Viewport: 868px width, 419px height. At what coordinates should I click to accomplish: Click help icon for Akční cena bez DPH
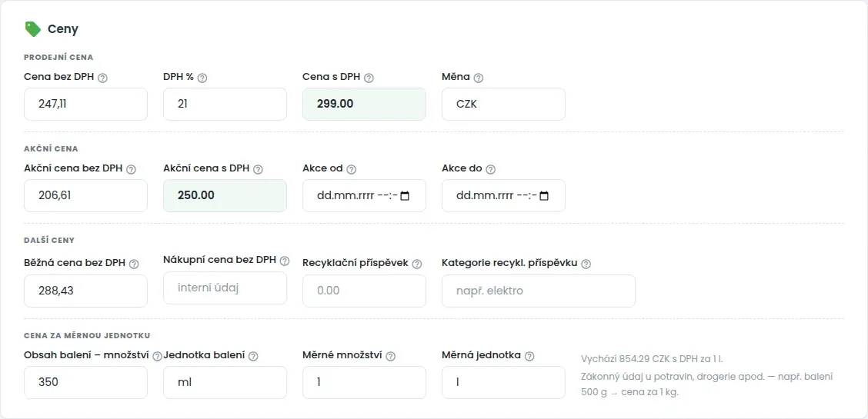point(131,170)
